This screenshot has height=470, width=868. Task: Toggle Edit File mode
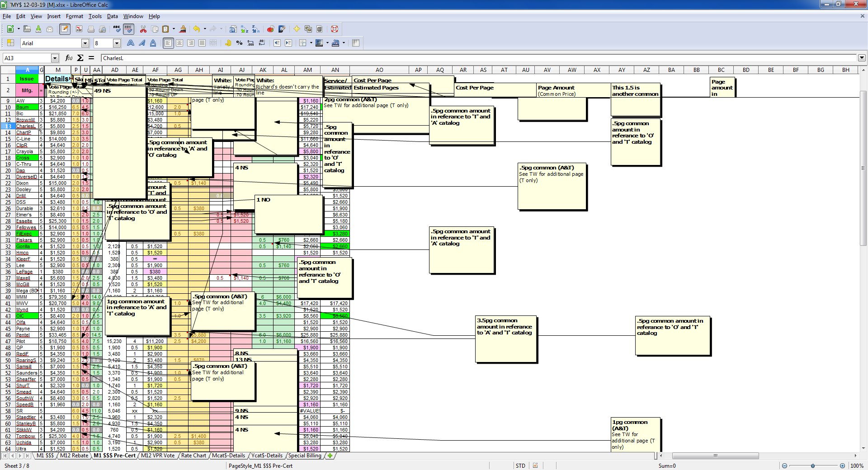point(65,29)
